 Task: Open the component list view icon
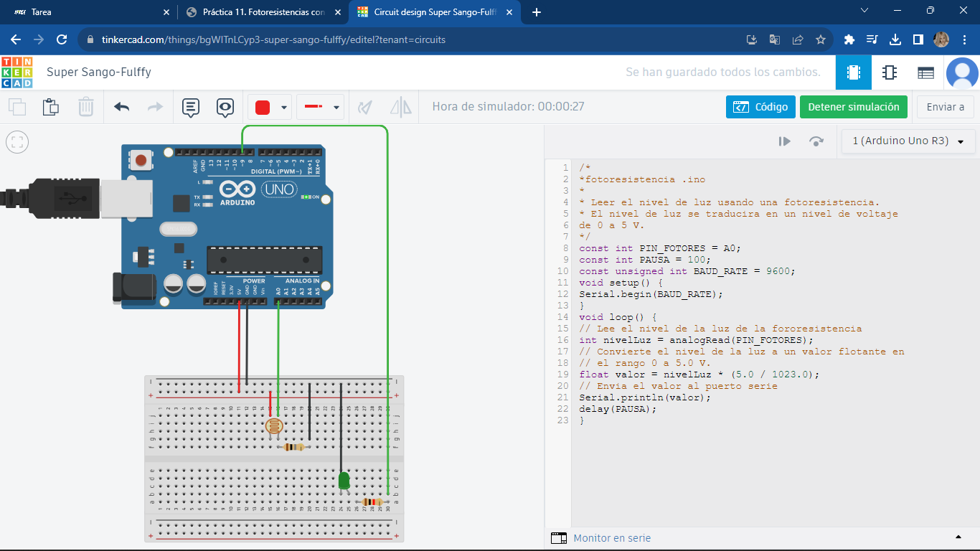(x=925, y=72)
